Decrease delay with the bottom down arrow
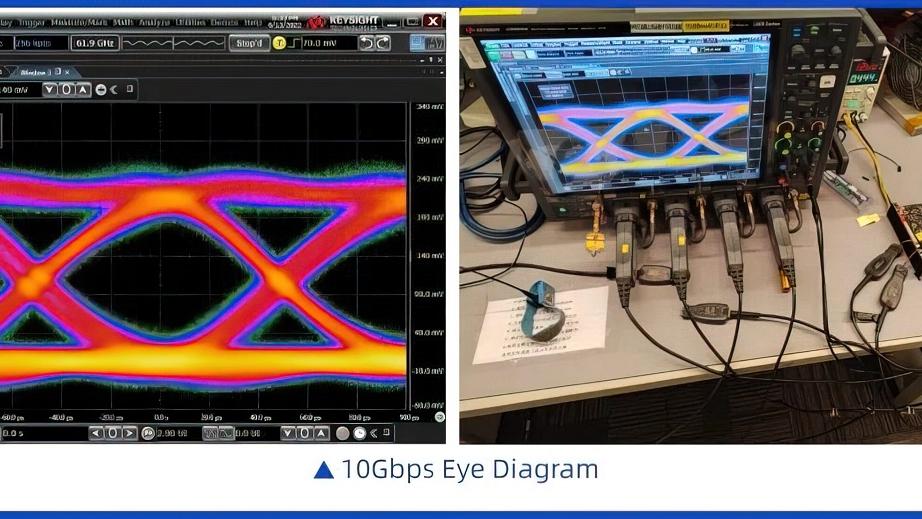Image resolution: width=922 pixels, height=519 pixels. click(288, 433)
